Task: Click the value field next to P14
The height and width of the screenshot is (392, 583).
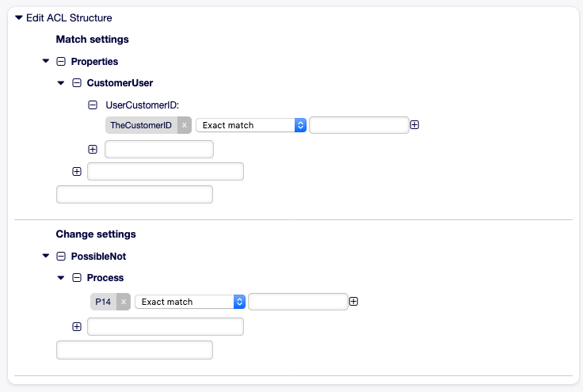Action: point(298,302)
